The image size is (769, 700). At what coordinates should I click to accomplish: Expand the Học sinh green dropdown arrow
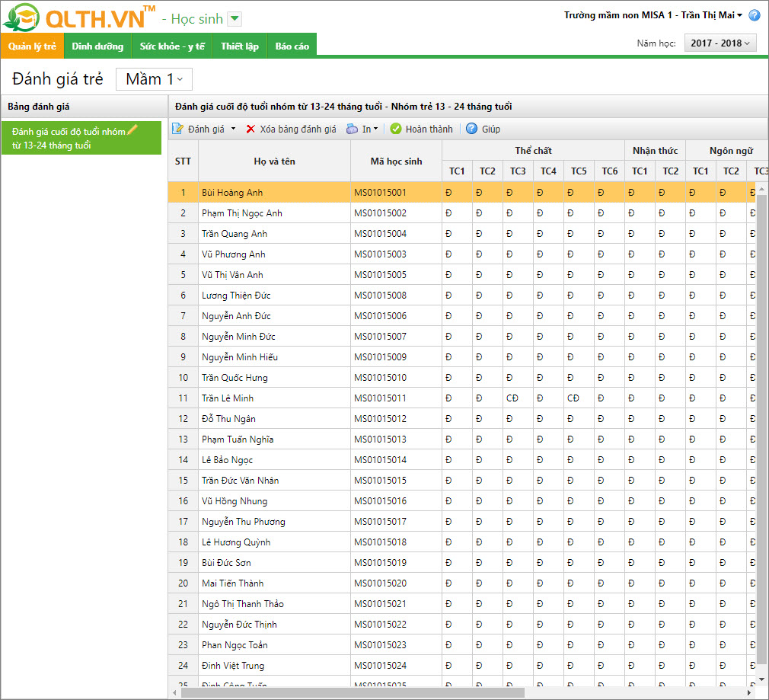[235, 19]
